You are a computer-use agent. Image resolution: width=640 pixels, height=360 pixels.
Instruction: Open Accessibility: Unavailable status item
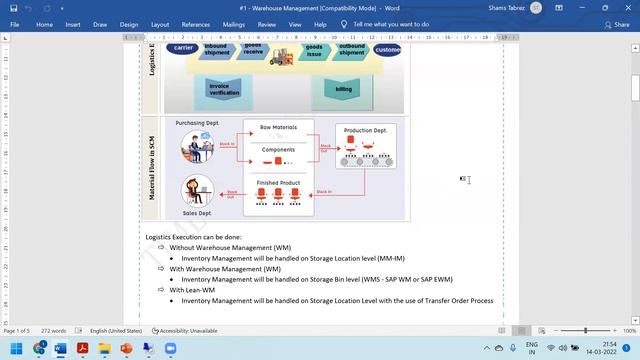click(184, 331)
